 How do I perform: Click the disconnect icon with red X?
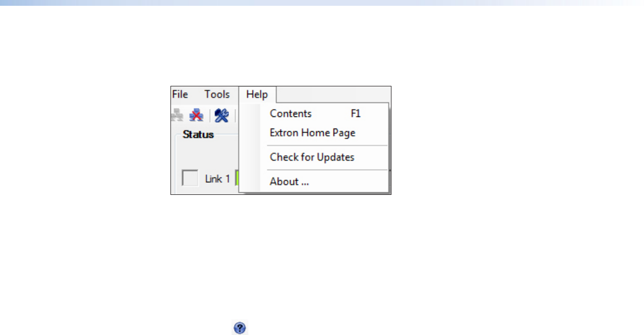[197, 115]
